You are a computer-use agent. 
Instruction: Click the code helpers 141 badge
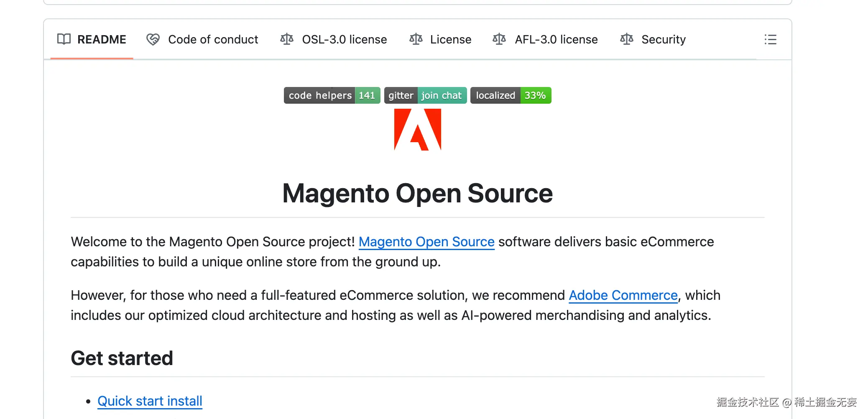(332, 95)
